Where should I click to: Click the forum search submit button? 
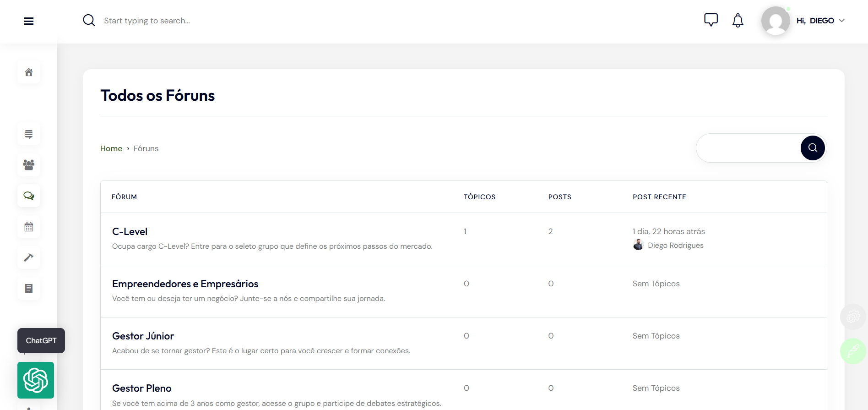[812, 148]
